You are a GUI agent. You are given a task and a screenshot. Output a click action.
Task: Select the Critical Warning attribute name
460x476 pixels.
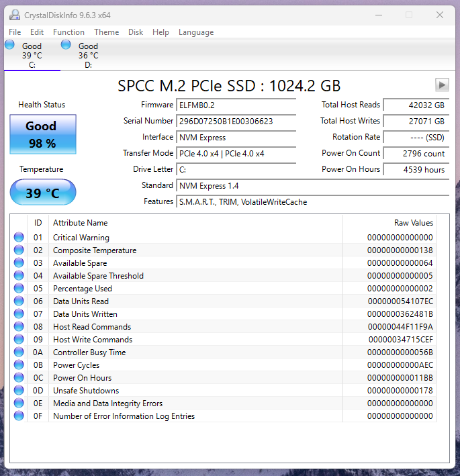click(81, 238)
